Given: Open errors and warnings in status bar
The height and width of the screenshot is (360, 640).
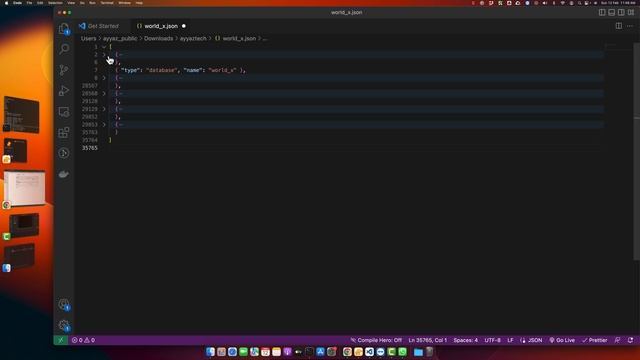Looking at the screenshot, I should coord(83,340).
